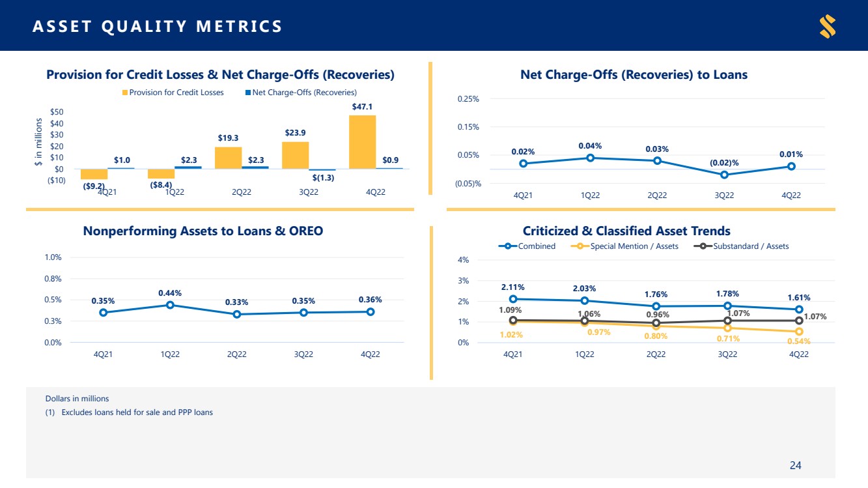Click the 0.44% nonperforming assets label

[170, 293]
